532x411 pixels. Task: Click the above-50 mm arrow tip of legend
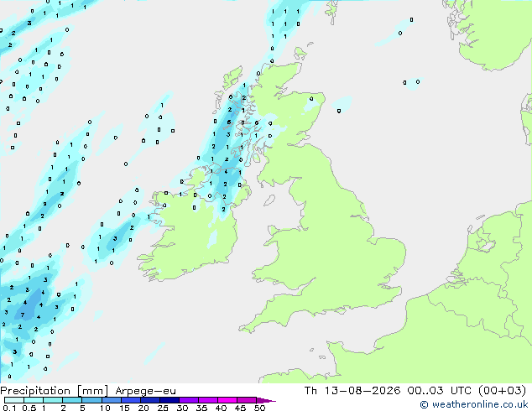click(x=266, y=400)
